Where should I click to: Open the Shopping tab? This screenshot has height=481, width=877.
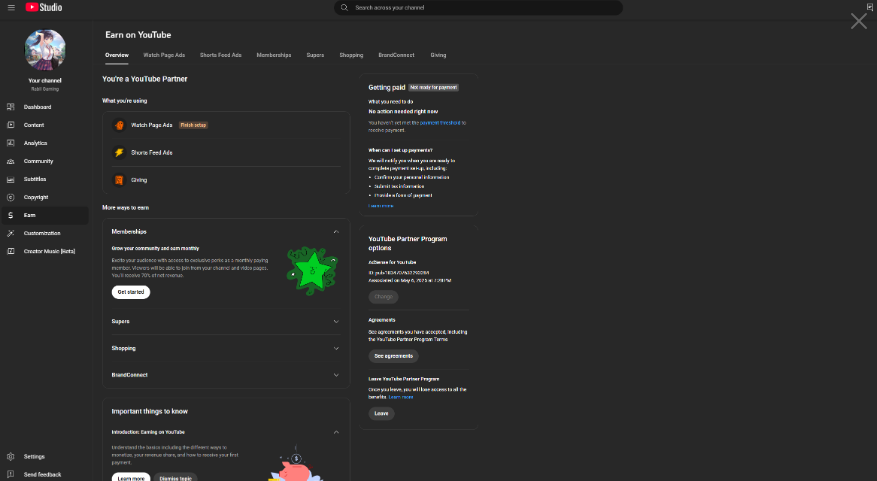point(351,55)
